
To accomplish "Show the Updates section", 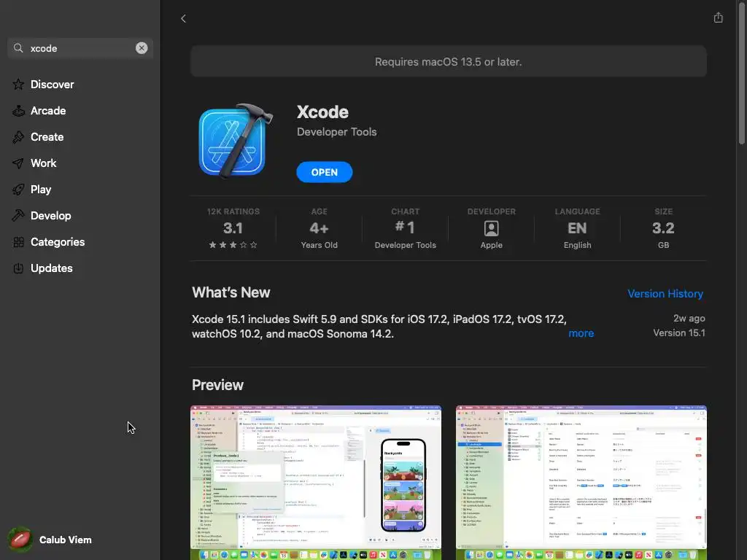I will (x=52, y=268).
